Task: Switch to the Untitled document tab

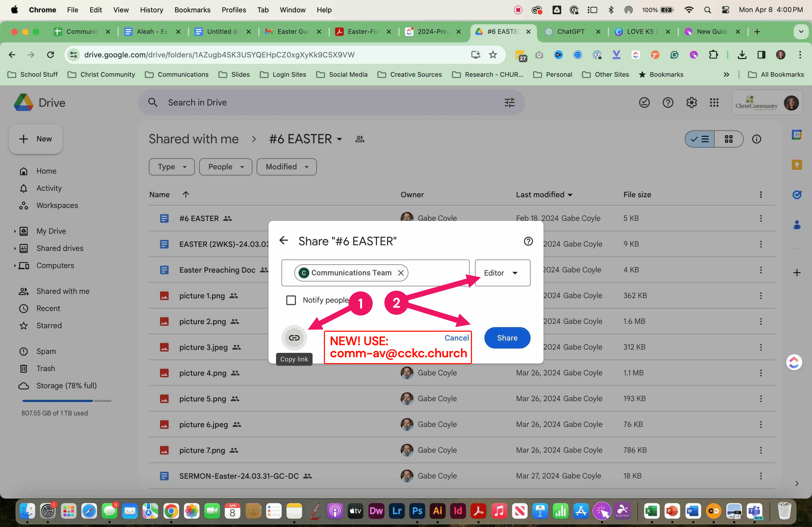Action: tap(223, 31)
